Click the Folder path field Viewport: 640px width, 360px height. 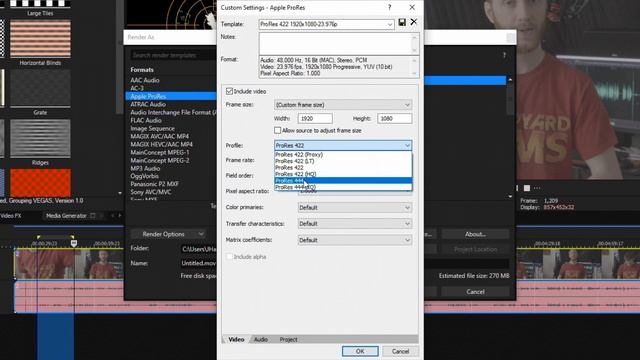pyautogui.click(x=199, y=249)
